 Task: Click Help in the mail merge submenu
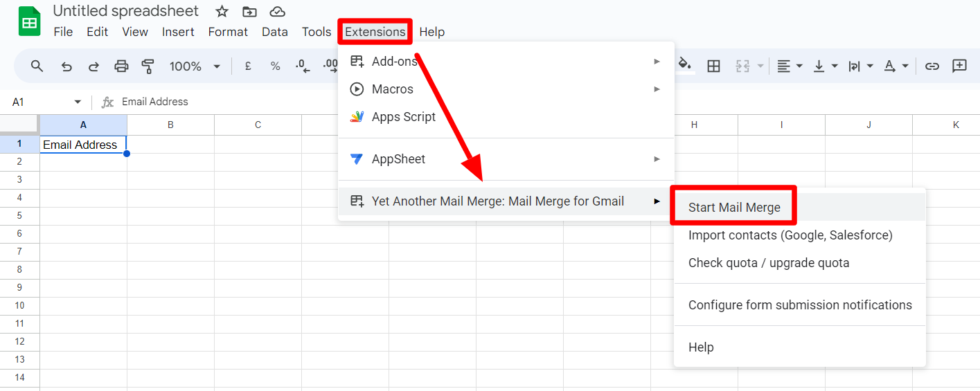click(800, 347)
